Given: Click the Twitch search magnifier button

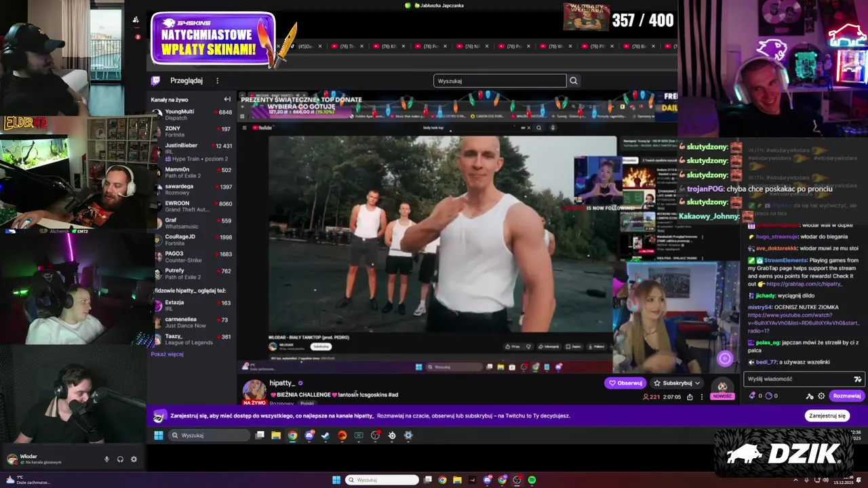Looking at the screenshot, I should 574,81.
